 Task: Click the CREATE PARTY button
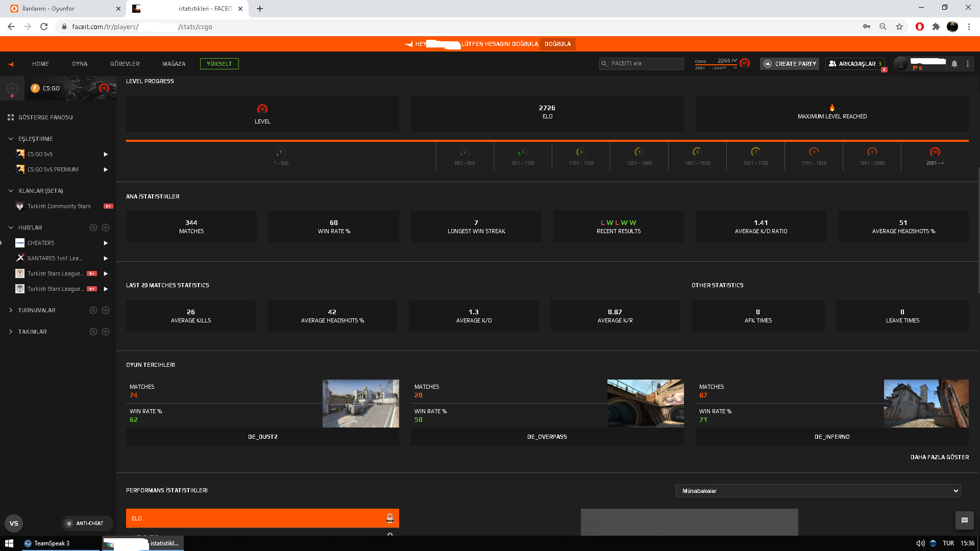click(x=790, y=64)
